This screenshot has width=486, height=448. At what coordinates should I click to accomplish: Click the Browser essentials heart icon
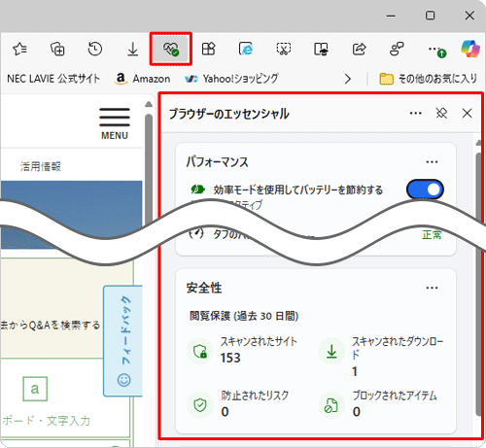point(171,50)
